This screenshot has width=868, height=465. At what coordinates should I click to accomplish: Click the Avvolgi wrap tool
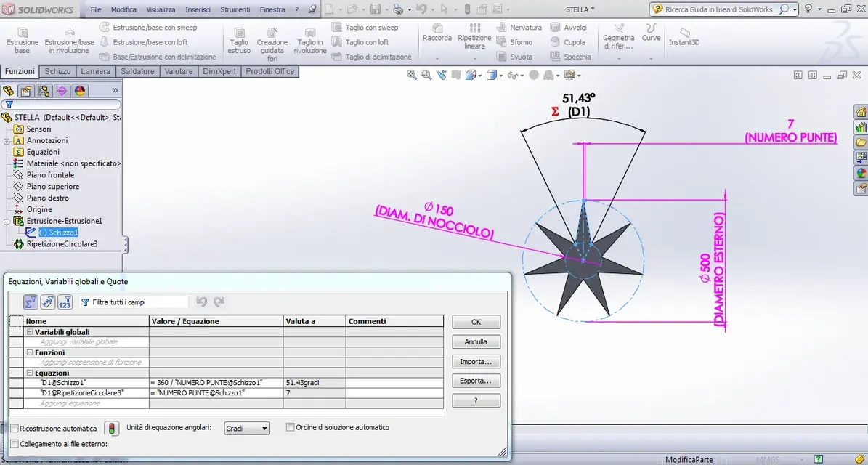click(x=569, y=27)
